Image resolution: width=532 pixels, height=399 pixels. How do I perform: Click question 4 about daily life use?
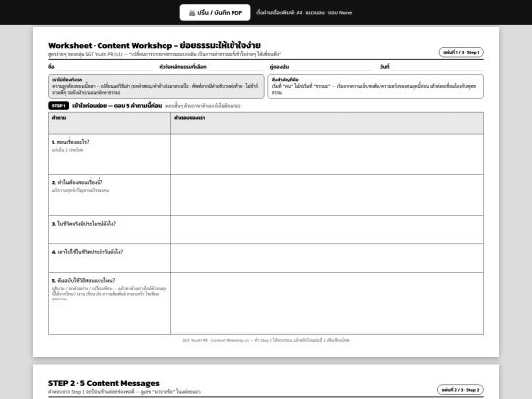coord(109,258)
